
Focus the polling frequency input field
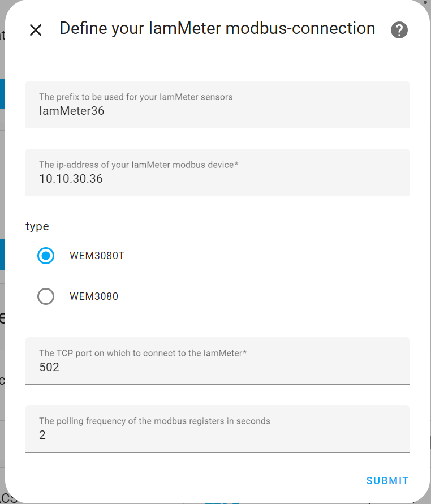coord(217,428)
